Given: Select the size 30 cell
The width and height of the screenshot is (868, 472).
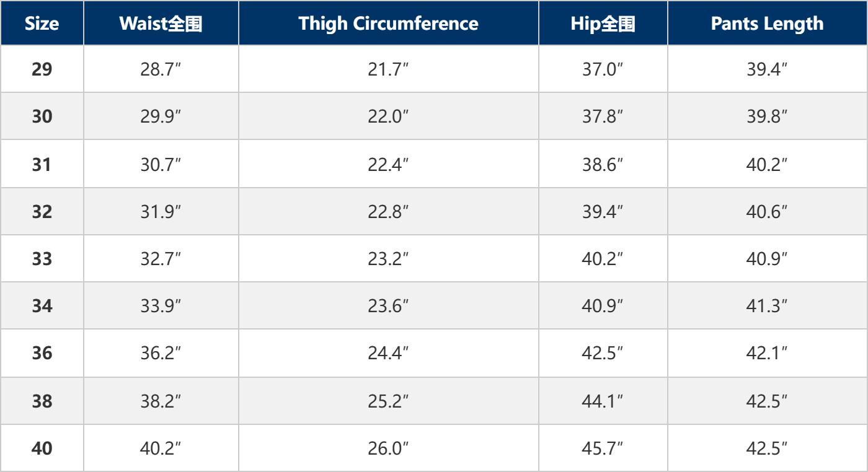Looking at the screenshot, I should pyautogui.click(x=42, y=116).
